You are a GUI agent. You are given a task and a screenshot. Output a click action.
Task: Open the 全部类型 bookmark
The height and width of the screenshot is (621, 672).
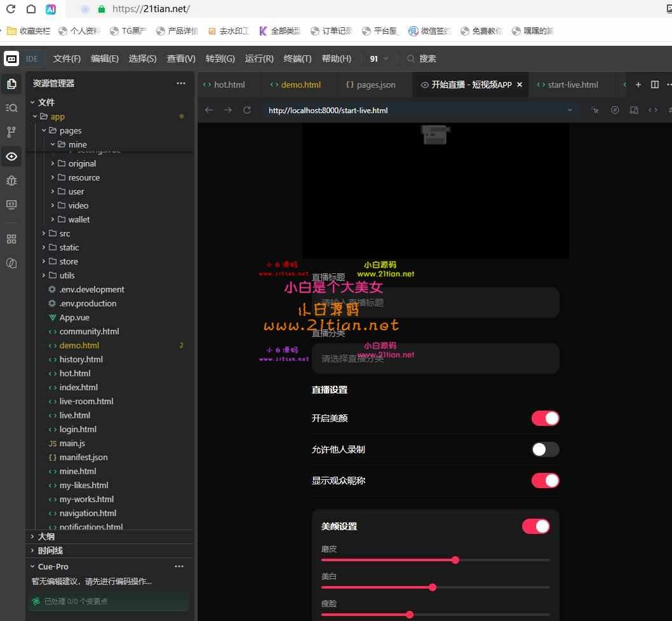pyautogui.click(x=280, y=31)
